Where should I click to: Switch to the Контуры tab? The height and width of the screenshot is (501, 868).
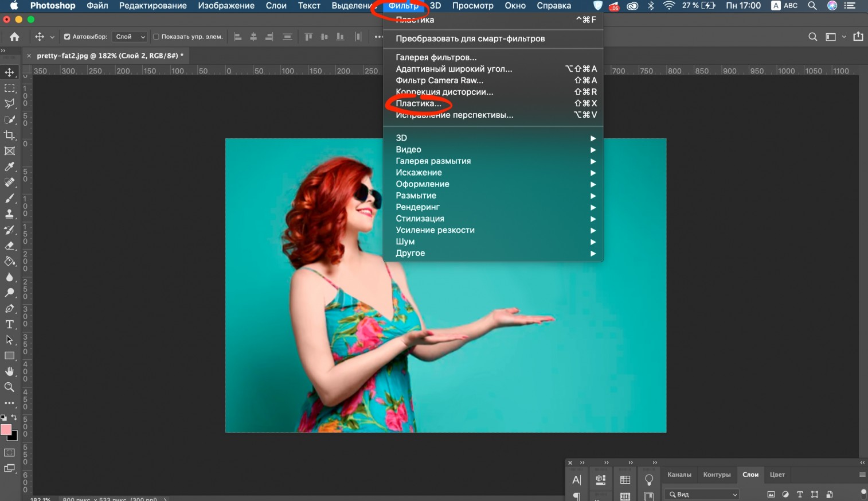[x=717, y=475]
